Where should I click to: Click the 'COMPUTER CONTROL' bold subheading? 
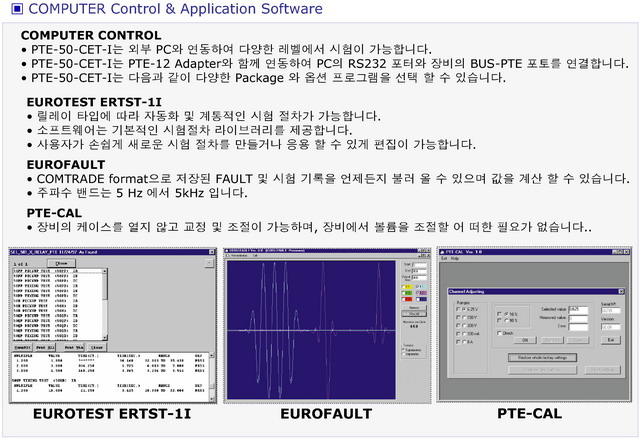91,35
